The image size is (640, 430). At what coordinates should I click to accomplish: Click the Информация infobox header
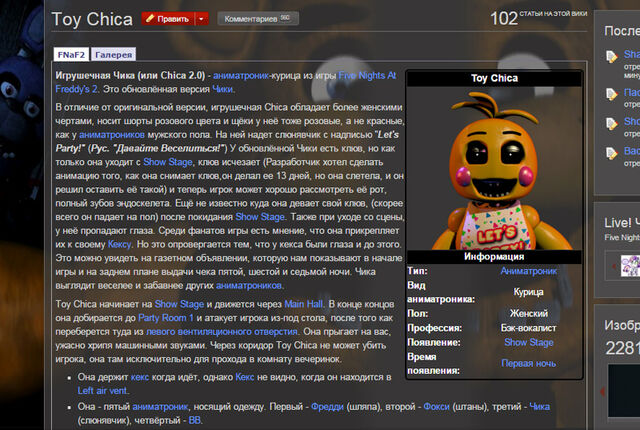[494, 257]
